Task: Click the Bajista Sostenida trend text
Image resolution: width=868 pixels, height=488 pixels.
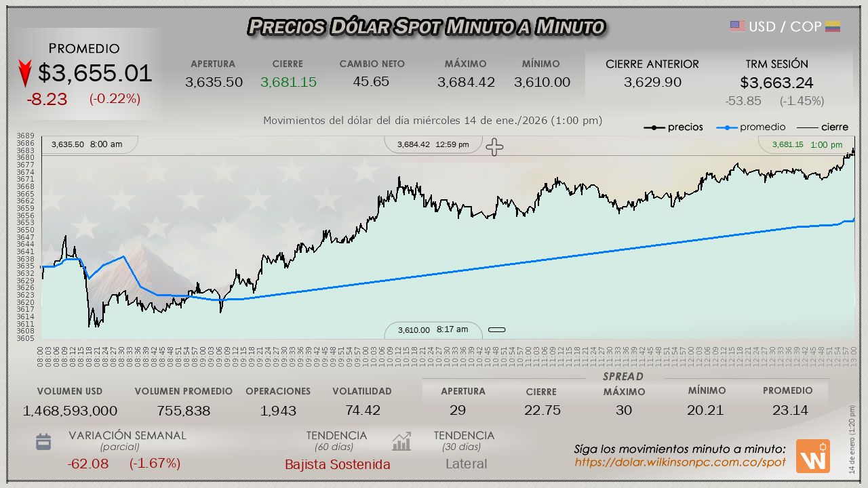Action: [337, 464]
